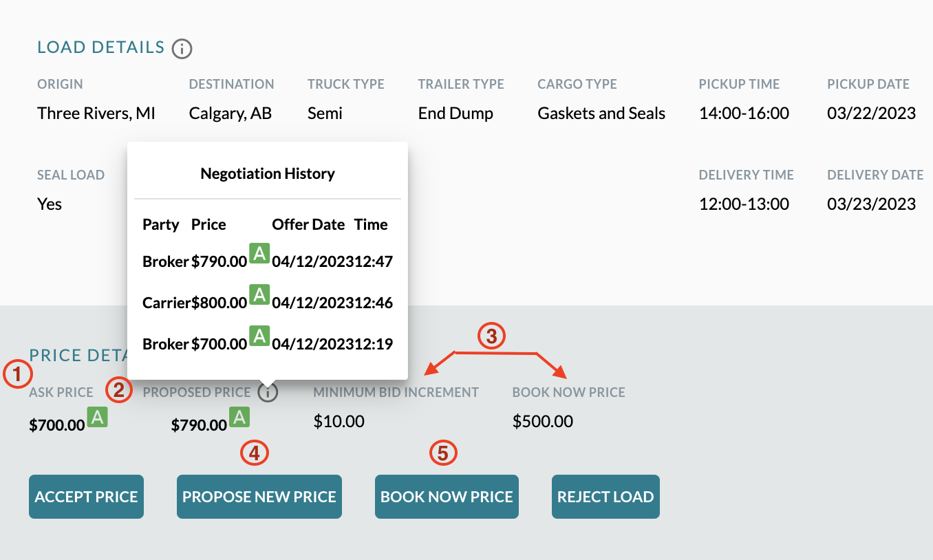Click green A badge next to $700.00 ask price
Viewport: 933px width, 560px height.
click(x=98, y=418)
